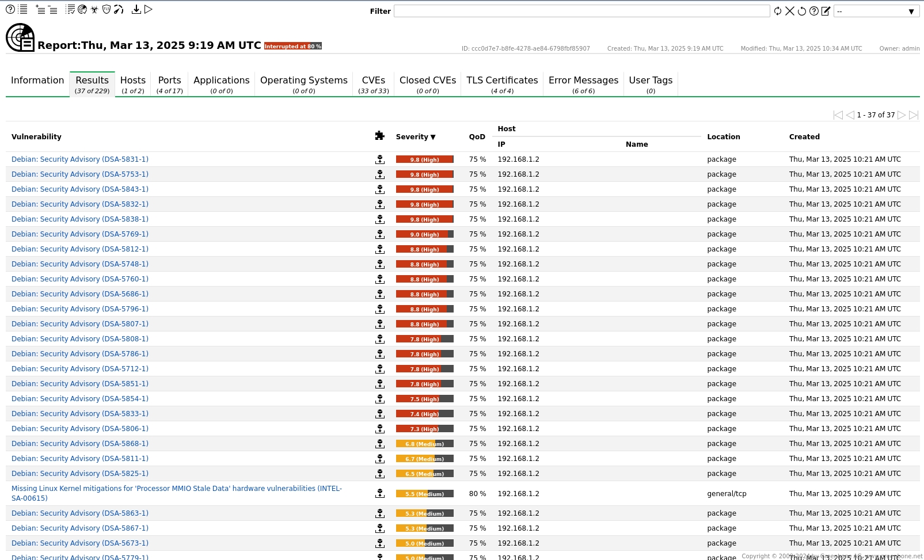
Task: Sort by the Severity column header
Action: 415,137
